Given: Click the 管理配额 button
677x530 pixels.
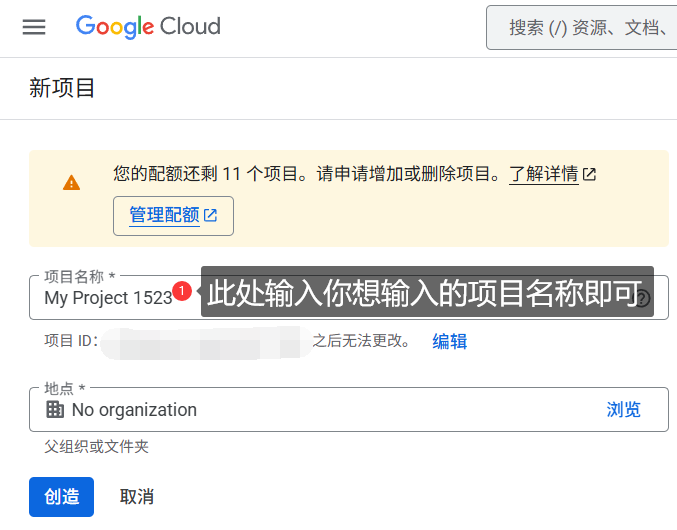Looking at the screenshot, I should (173, 215).
